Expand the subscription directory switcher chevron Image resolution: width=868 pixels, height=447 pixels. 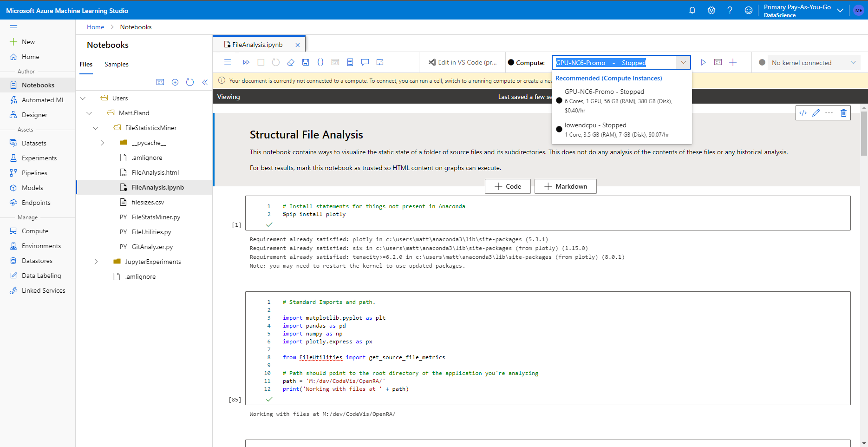point(840,10)
